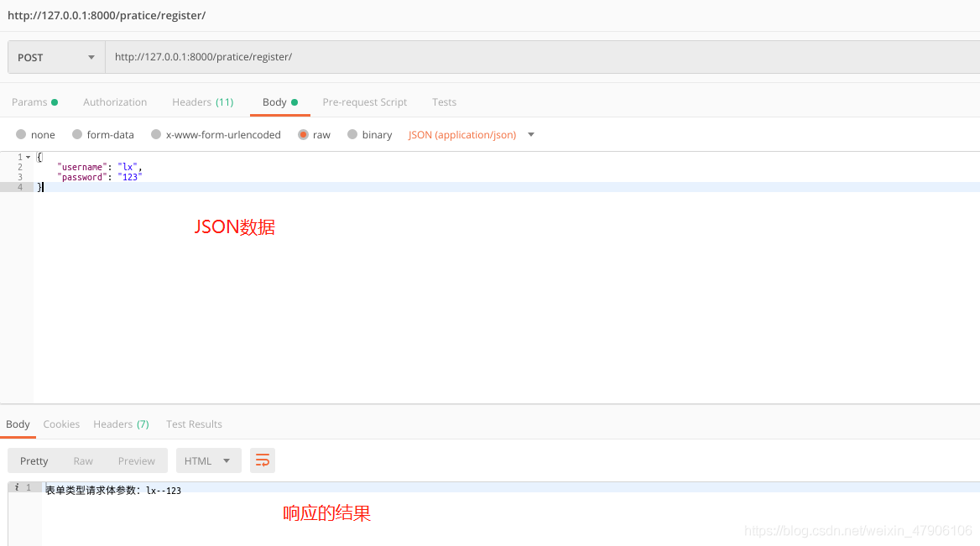Select the none body type option
The width and height of the screenshot is (980, 546).
35,134
